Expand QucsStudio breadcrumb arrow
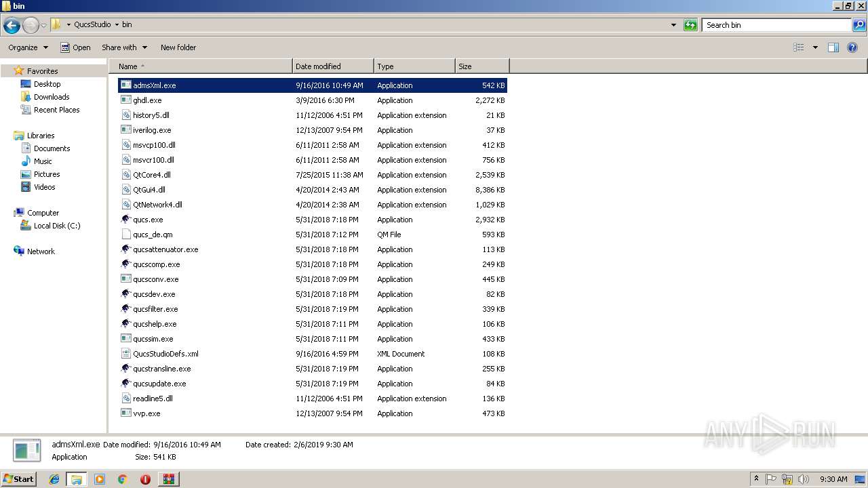Image resolution: width=868 pixels, height=488 pixels. click(x=117, y=24)
